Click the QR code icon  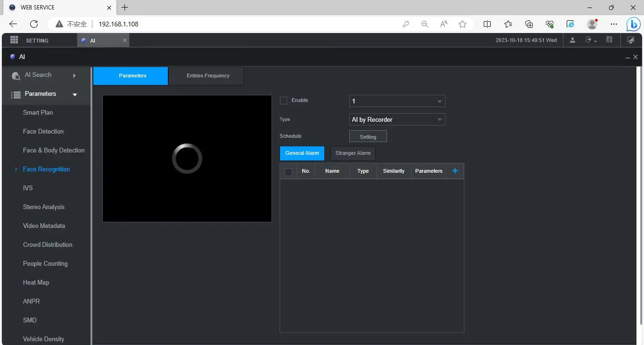point(610,40)
